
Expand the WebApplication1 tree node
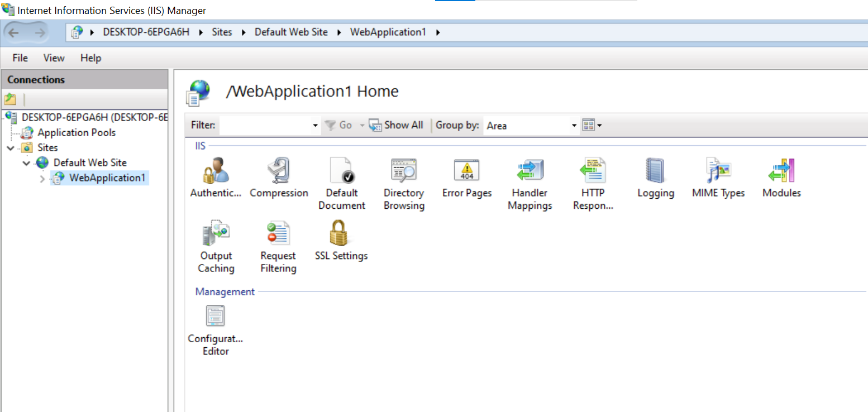(x=42, y=179)
